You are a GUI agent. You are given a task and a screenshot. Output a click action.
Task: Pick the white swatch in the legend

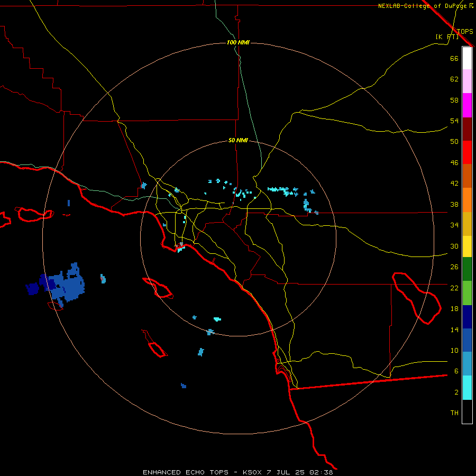[x=467, y=58]
